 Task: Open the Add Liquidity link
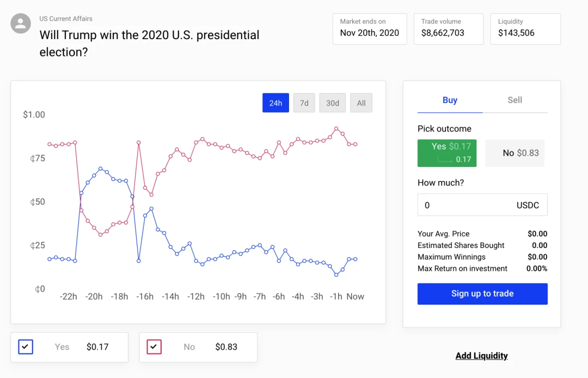(x=481, y=356)
